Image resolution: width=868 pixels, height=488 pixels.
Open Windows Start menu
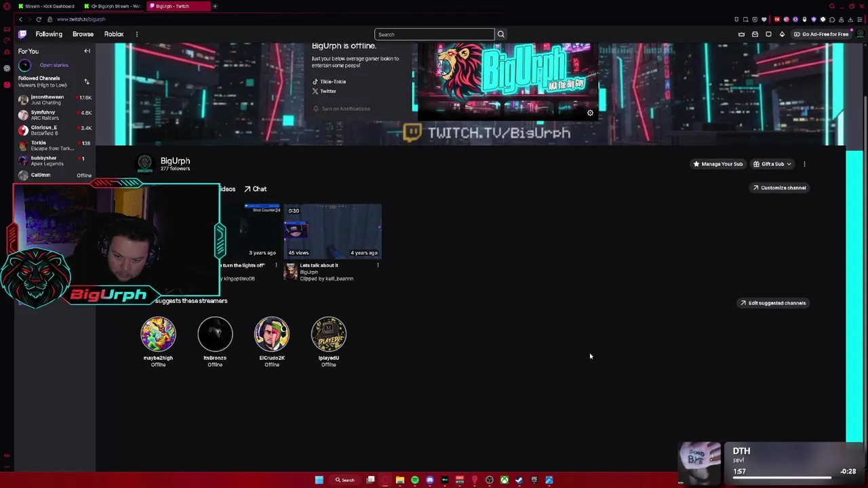pyautogui.click(x=319, y=480)
